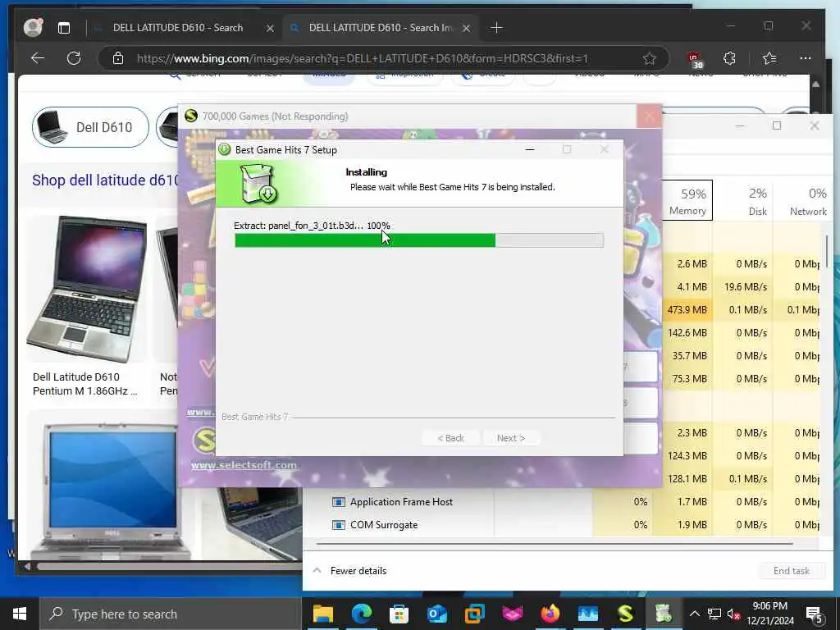
Task: Open the uBlock extension icon showing 30
Action: click(x=694, y=59)
